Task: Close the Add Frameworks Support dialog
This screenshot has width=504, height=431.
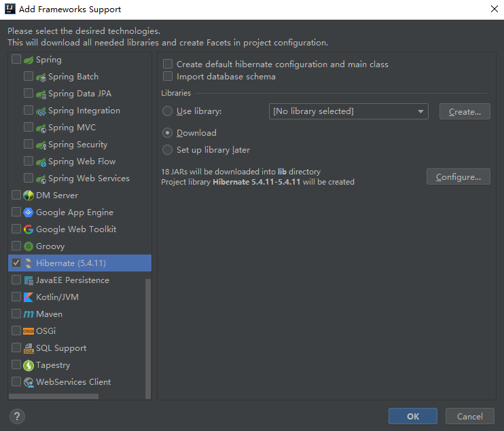Action: click(494, 9)
